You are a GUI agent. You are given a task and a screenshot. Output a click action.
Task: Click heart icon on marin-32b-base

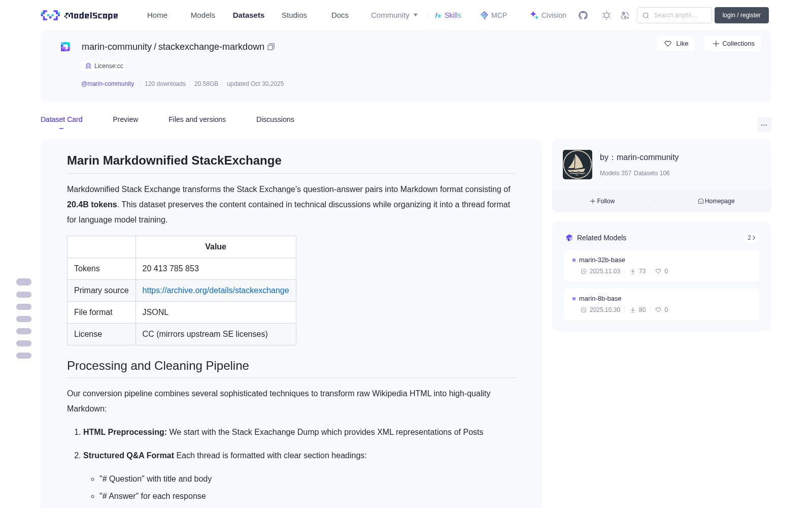[x=658, y=271]
